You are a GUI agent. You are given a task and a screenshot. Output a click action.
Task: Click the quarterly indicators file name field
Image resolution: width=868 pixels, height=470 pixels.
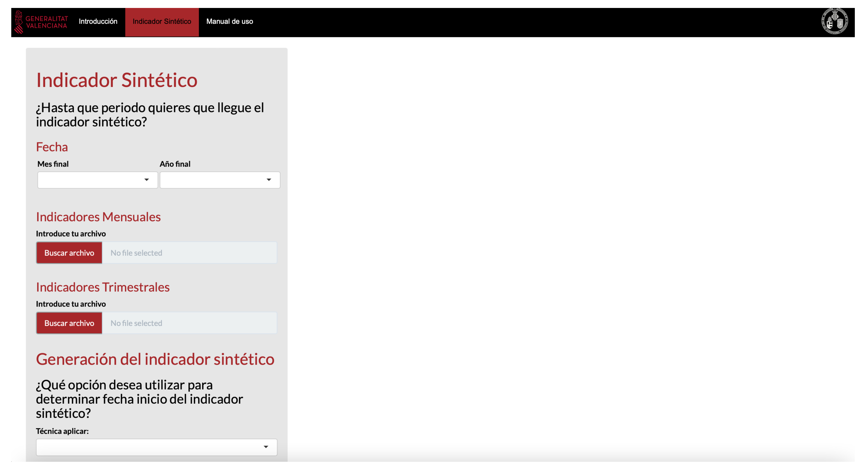click(x=189, y=323)
